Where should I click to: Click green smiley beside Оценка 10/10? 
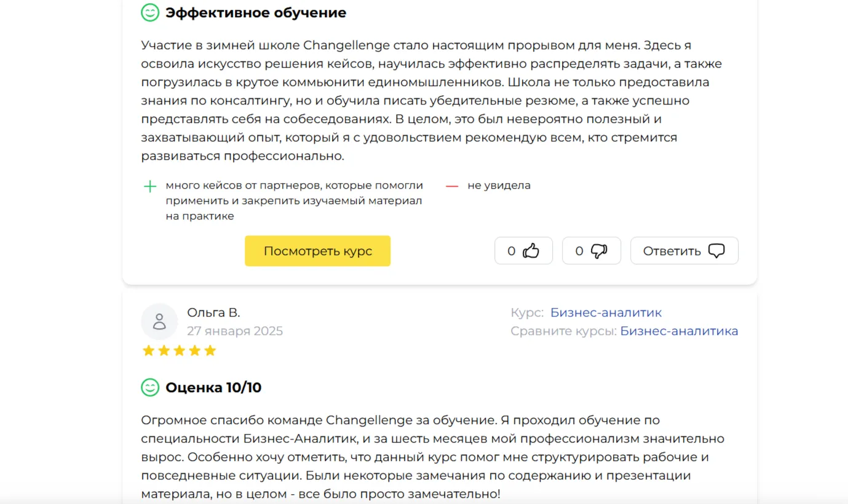click(150, 387)
